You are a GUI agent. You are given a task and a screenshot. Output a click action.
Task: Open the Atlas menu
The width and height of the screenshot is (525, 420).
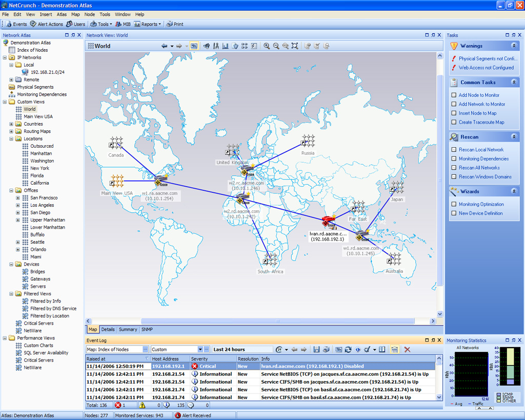62,14
